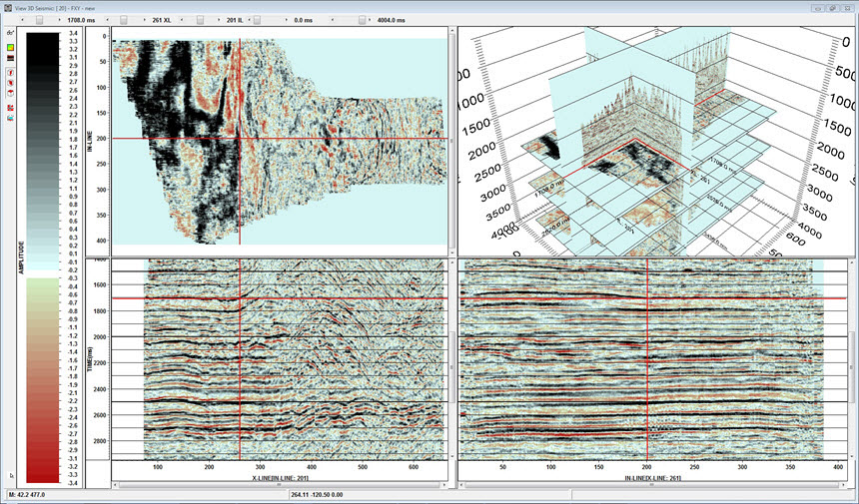Click the blue icon at bottom of toolbar group
859x504 pixels.
tap(10, 118)
